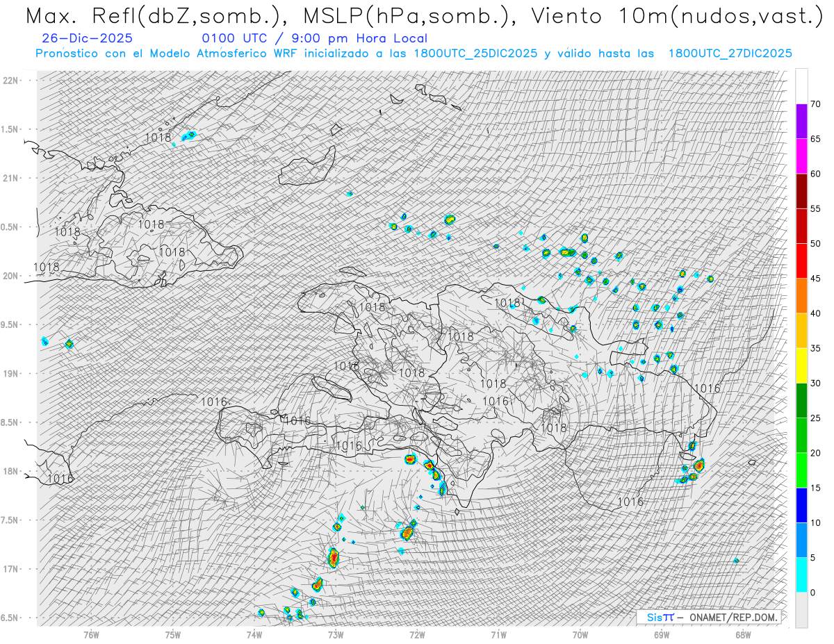Click the '21N' latitude axis label
834x644 pixels.
10,178
